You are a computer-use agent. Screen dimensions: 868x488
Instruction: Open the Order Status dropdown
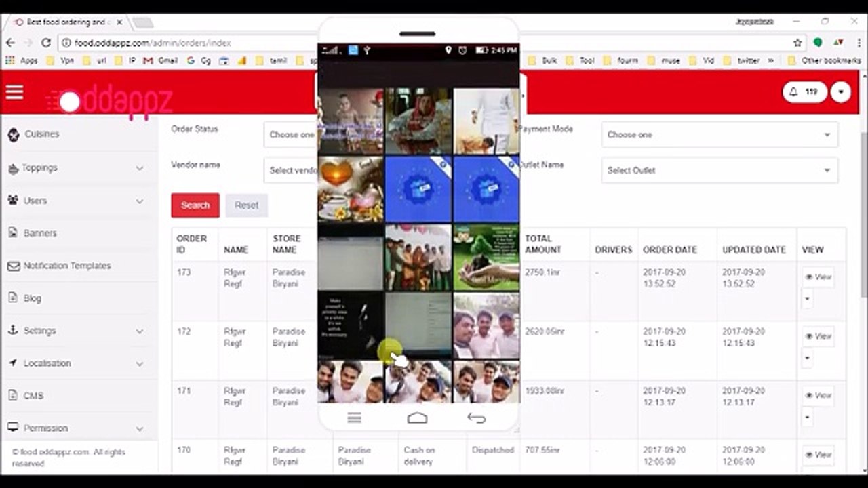click(x=291, y=134)
